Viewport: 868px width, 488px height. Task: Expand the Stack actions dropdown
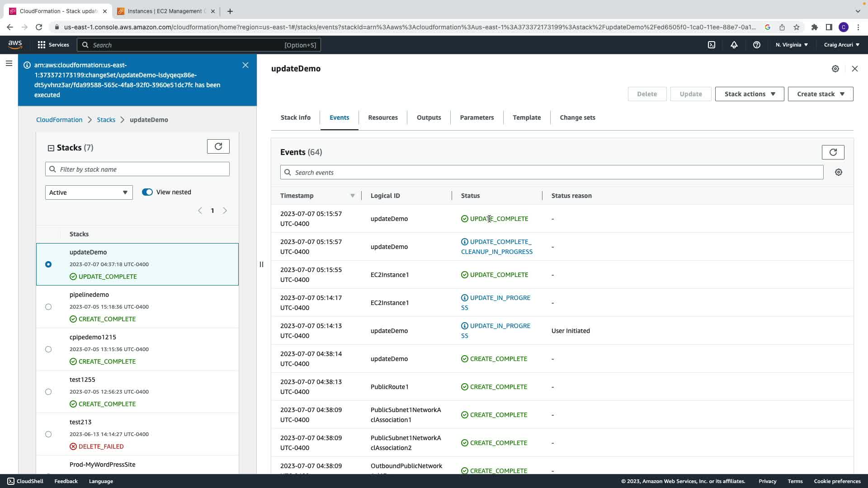(x=749, y=94)
